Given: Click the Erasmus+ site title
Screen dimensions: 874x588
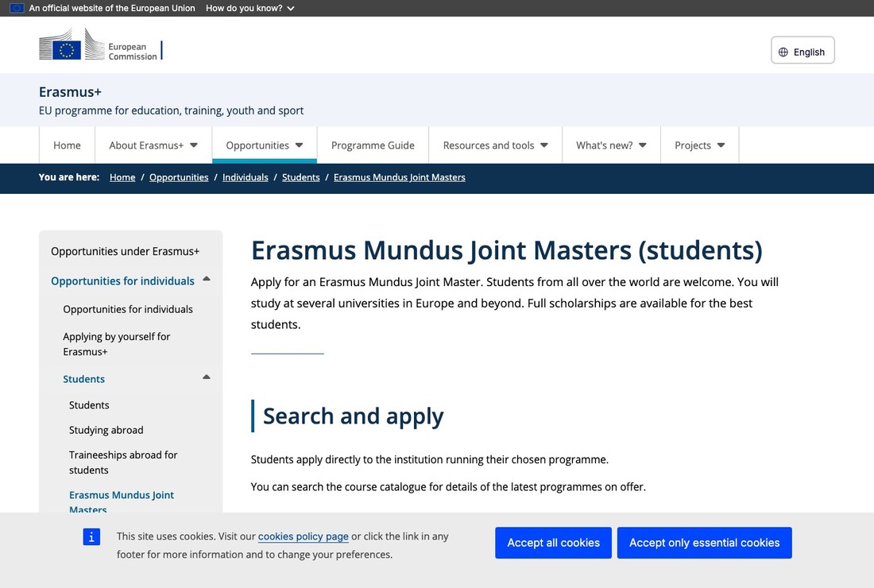Looking at the screenshot, I should click(70, 92).
